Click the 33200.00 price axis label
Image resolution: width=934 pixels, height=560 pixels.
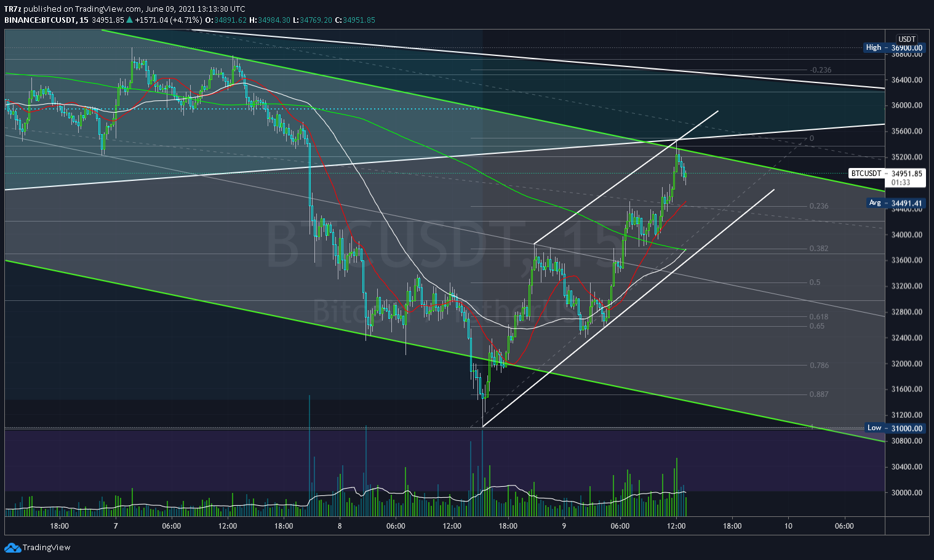(x=906, y=286)
